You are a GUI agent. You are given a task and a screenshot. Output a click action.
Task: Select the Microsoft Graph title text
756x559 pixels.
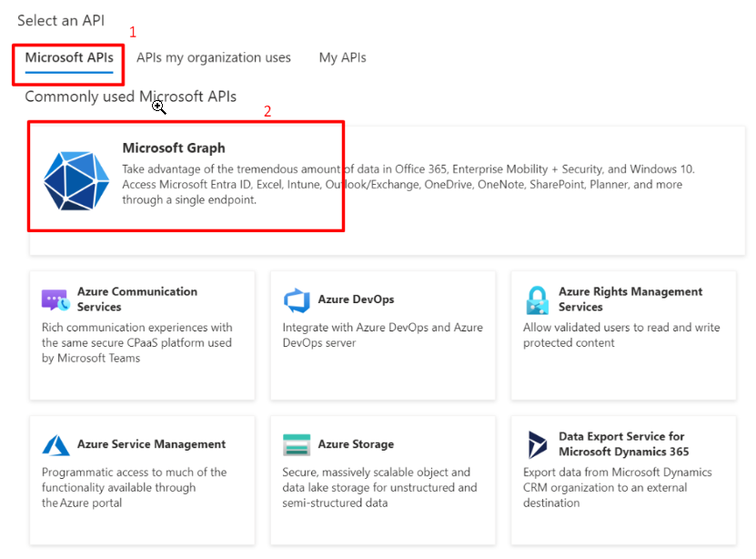pyautogui.click(x=174, y=147)
